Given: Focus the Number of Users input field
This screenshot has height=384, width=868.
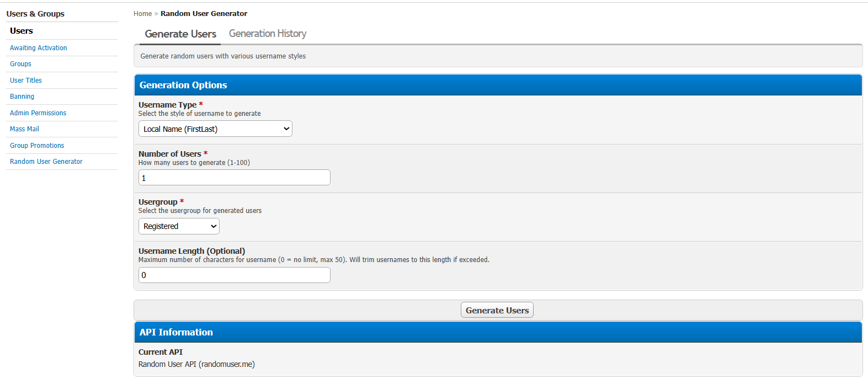Looking at the screenshot, I should coord(234,178).
